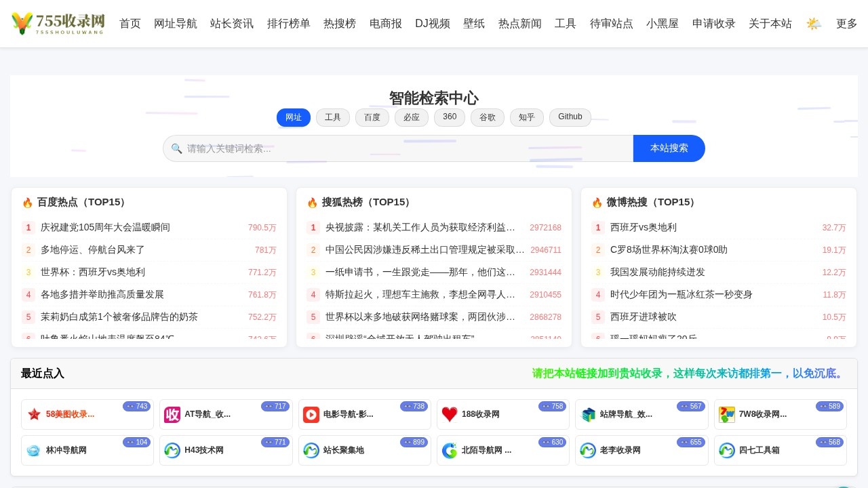Open 世界杯：西班牙vs奥地利 Baidu headline
The width and height of the screenshot is (868, 488).
tap(93, 272)
